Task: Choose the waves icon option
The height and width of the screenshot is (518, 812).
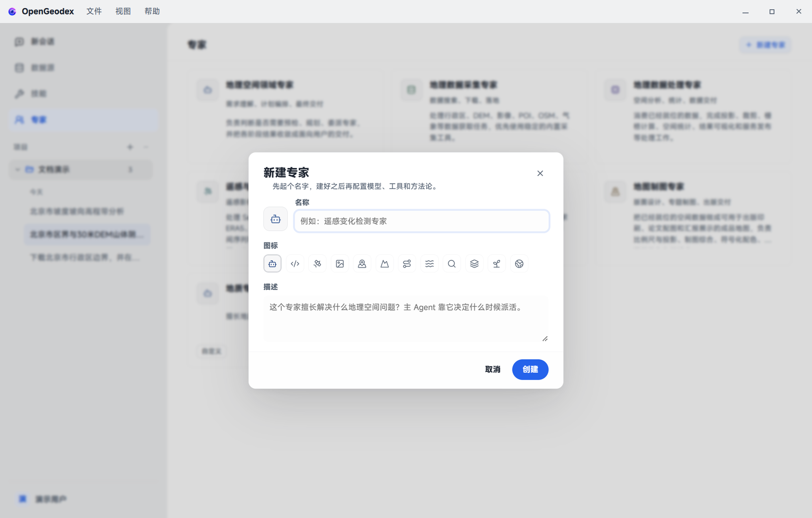Action: point(429,264)
